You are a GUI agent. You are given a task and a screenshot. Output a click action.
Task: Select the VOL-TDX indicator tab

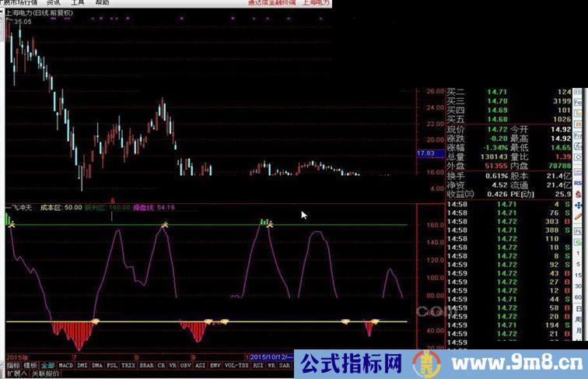[236, 364]
